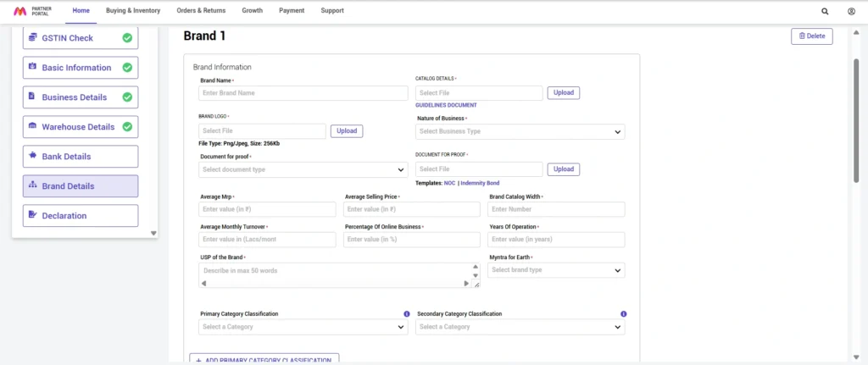Focus the Average Monthly Turnover field

(x=267, y=240)
